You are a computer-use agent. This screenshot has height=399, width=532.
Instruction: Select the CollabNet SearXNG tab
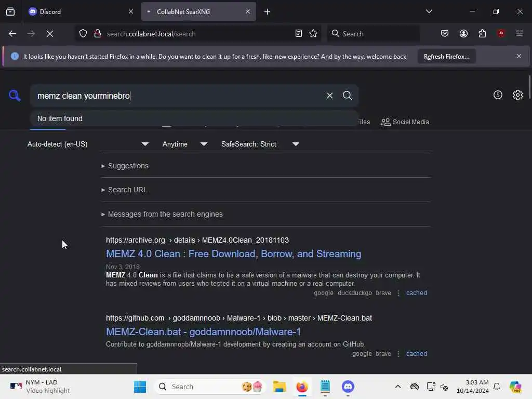click(x=198, y=12)
